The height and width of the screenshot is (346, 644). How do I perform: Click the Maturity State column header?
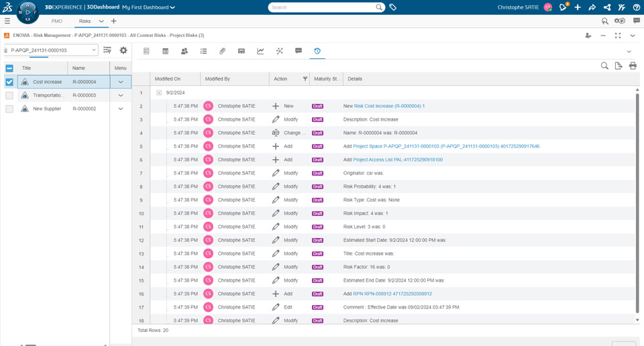[x=326, y=79]
